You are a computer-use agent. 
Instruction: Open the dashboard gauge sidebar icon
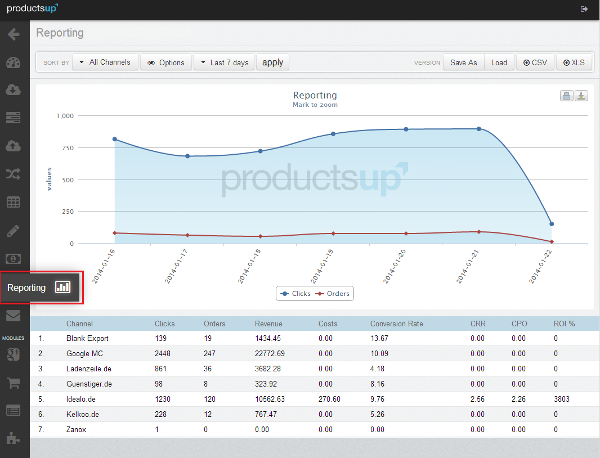[13, 62]
